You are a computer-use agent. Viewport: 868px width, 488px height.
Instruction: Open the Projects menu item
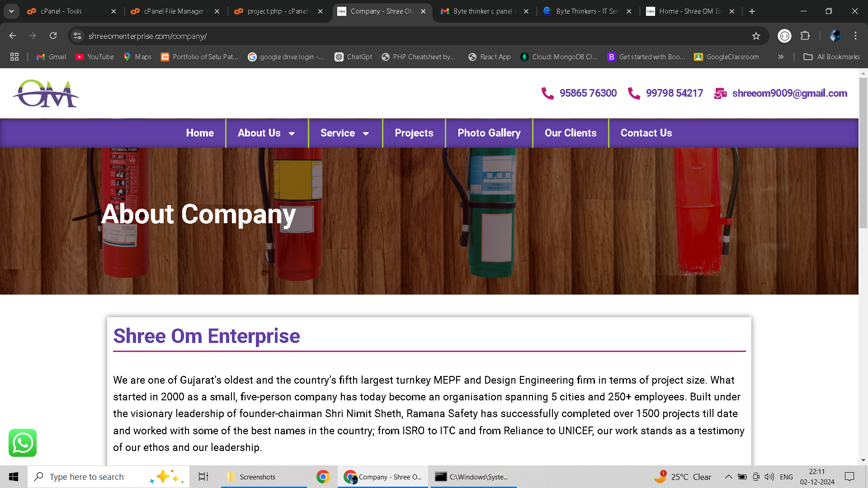(414, 133)
